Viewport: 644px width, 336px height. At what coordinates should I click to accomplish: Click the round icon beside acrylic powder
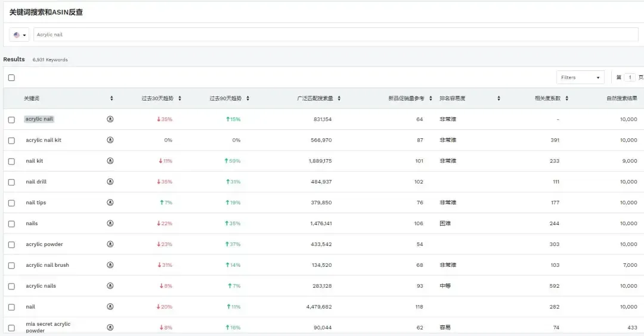110,244
